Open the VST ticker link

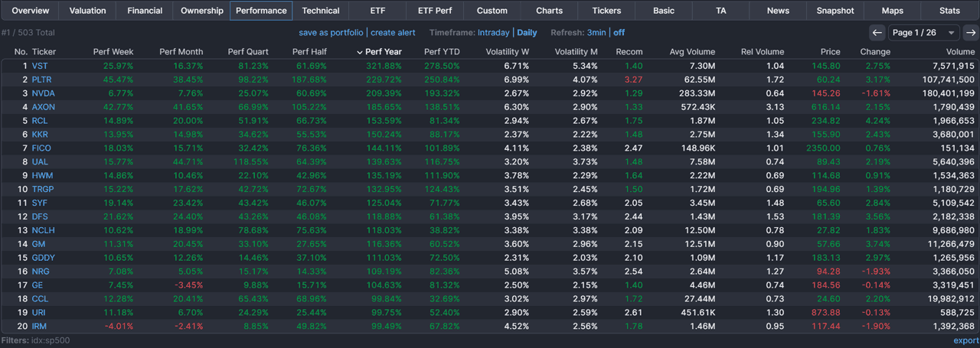(x=39, y=66)
